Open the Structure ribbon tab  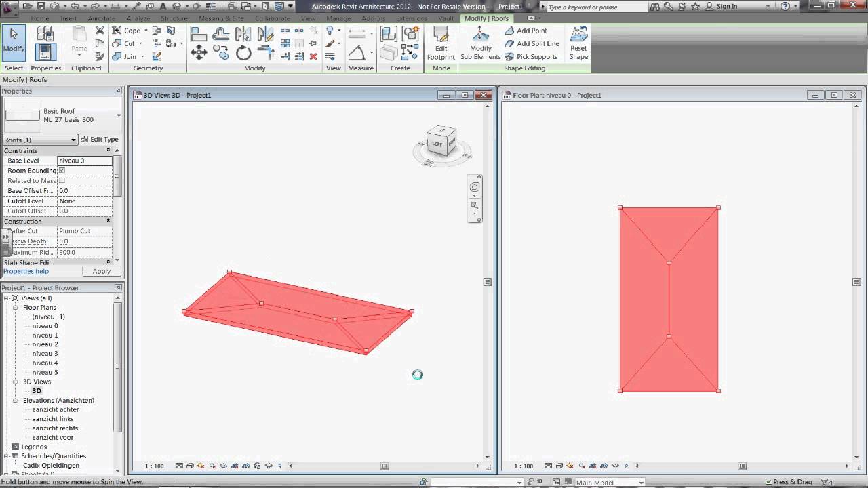(x=174, y=18)
